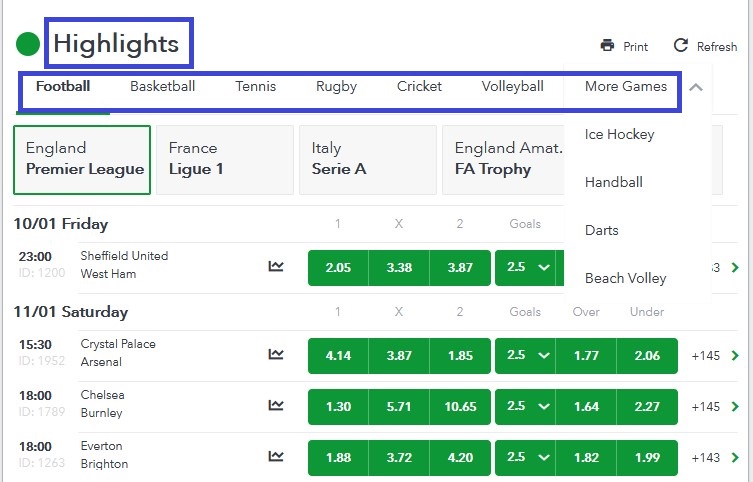Switch to the Basketball tab
The width and height of the screenshot is (753, 482).
point(162,86)
